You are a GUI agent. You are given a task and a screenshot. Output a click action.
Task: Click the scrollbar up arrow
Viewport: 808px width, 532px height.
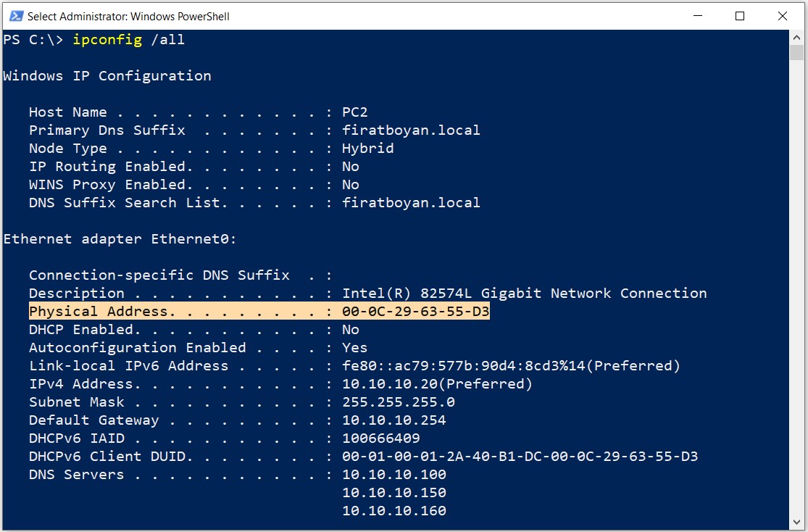tap(796, 37)
